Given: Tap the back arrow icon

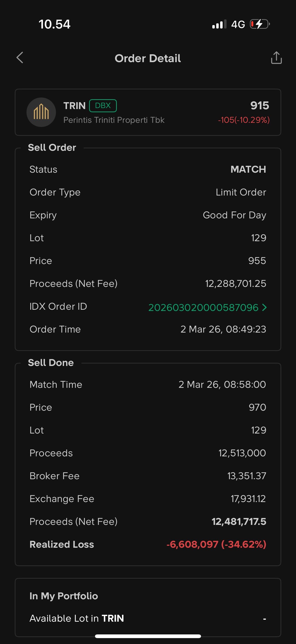Looking at the screenshot, I should coord(20,58).
